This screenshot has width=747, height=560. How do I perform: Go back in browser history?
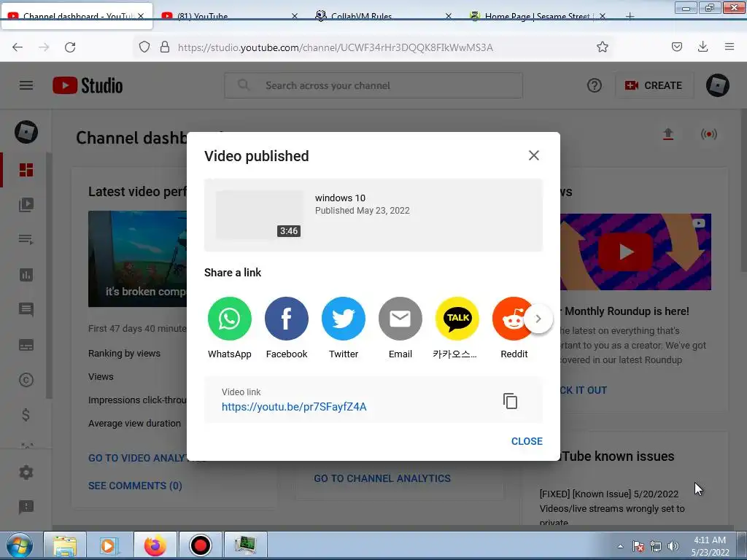(18, 47)
